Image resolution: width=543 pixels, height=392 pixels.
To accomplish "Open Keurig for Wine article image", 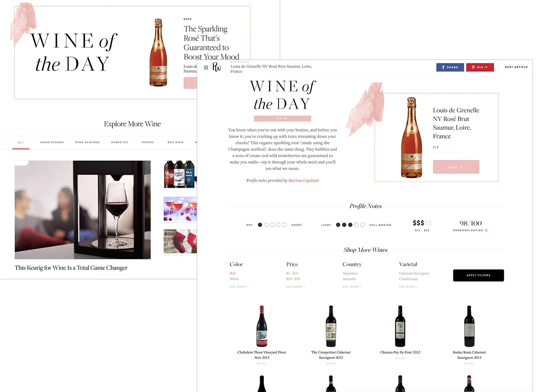I will [x=83, y=210].
